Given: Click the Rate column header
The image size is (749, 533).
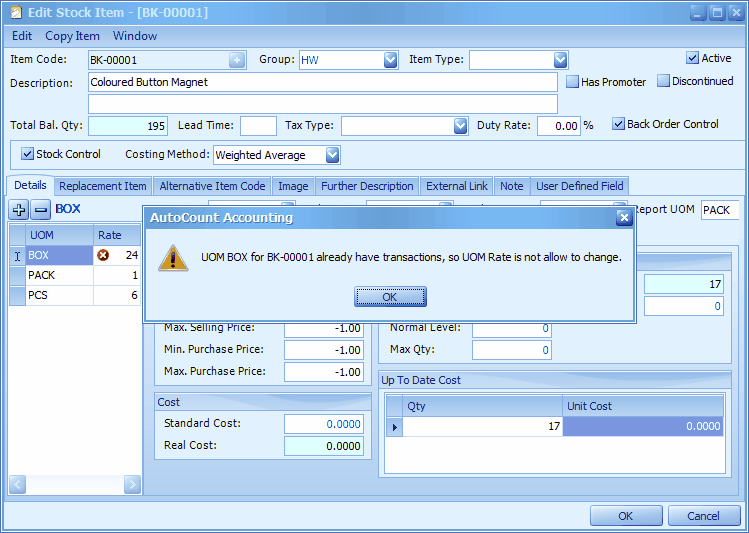Looking at the screenshot, I should [117, 235].
